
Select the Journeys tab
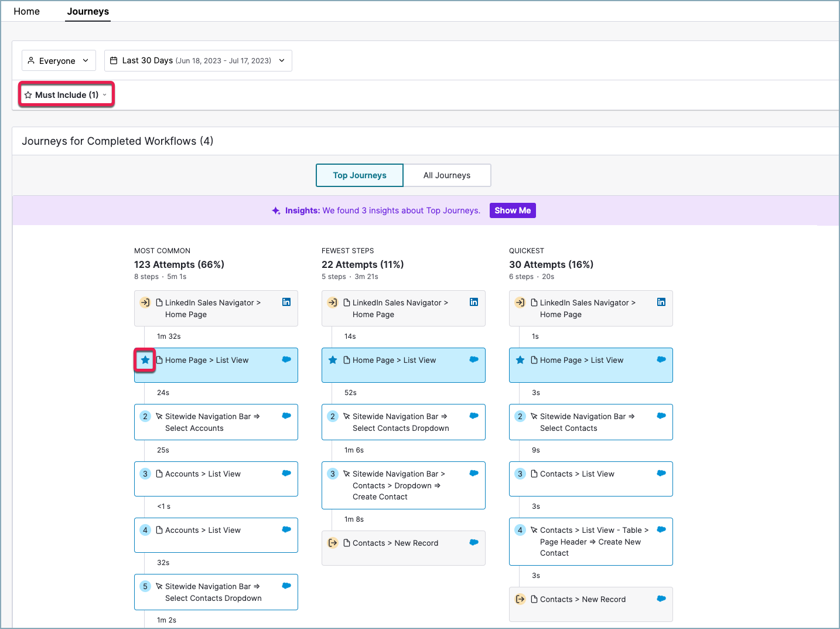88,11
